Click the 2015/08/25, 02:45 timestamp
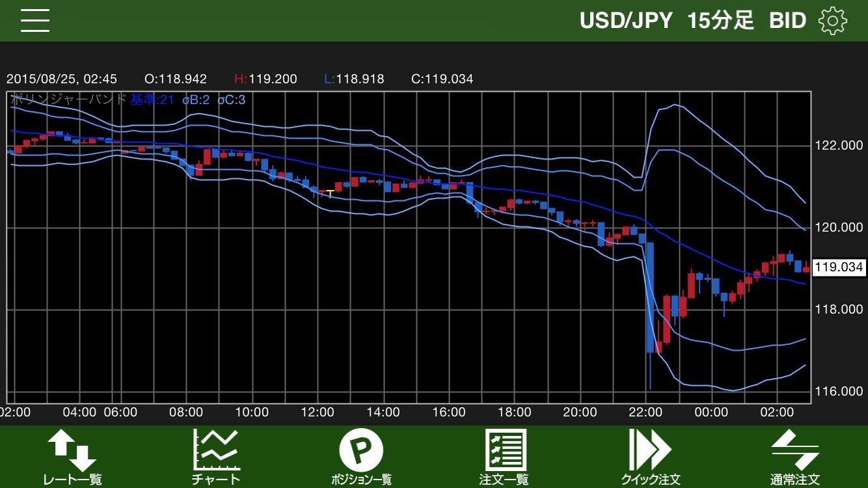Screen dimensions: 868x488 point(62,79)
